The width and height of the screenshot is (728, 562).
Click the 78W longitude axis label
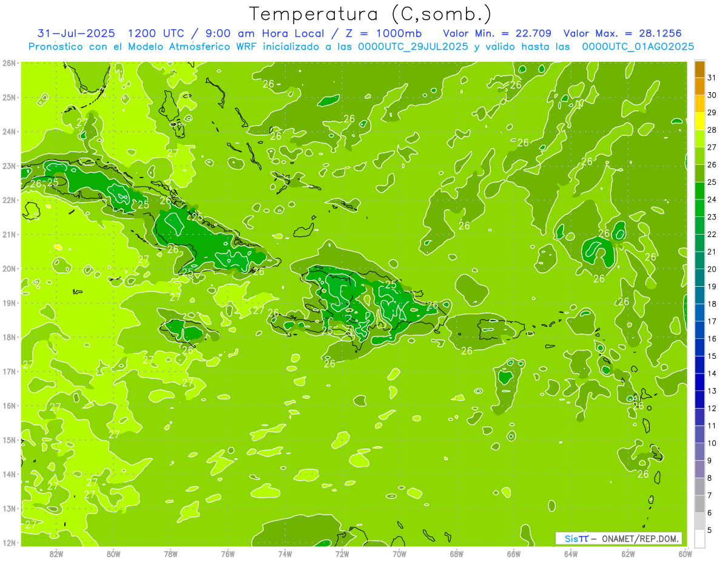point(170,554)
